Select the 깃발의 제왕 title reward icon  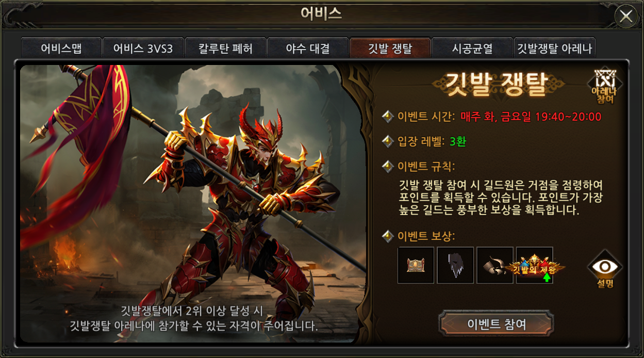535,265
